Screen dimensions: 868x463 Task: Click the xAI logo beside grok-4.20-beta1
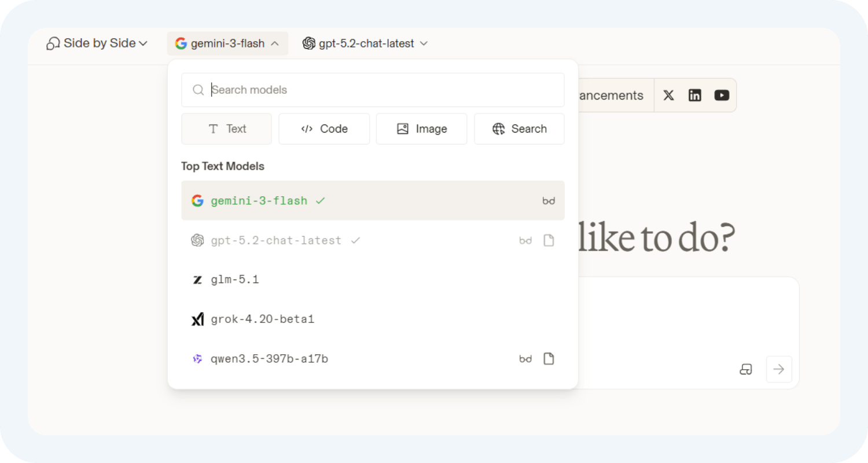tap(197, 319)
